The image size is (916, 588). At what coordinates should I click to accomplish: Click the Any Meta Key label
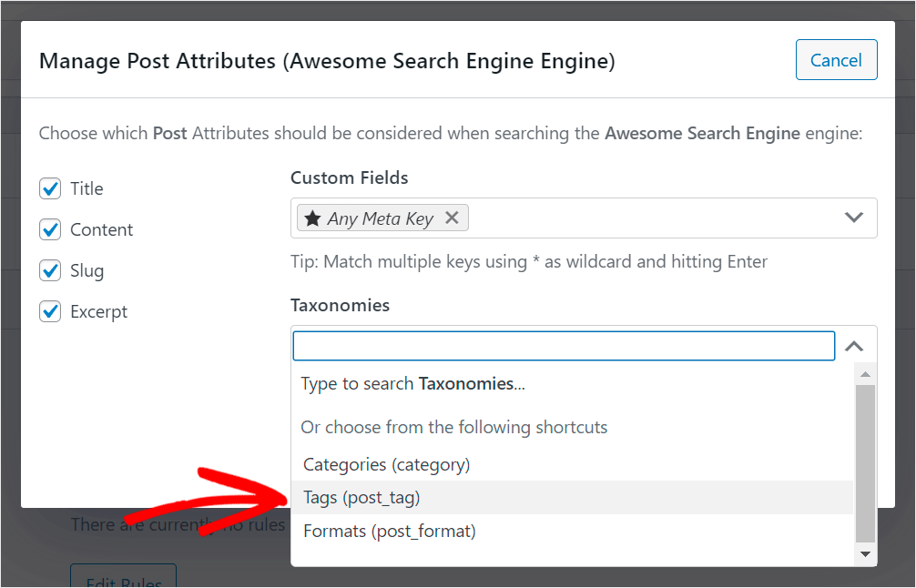point(381,218)
